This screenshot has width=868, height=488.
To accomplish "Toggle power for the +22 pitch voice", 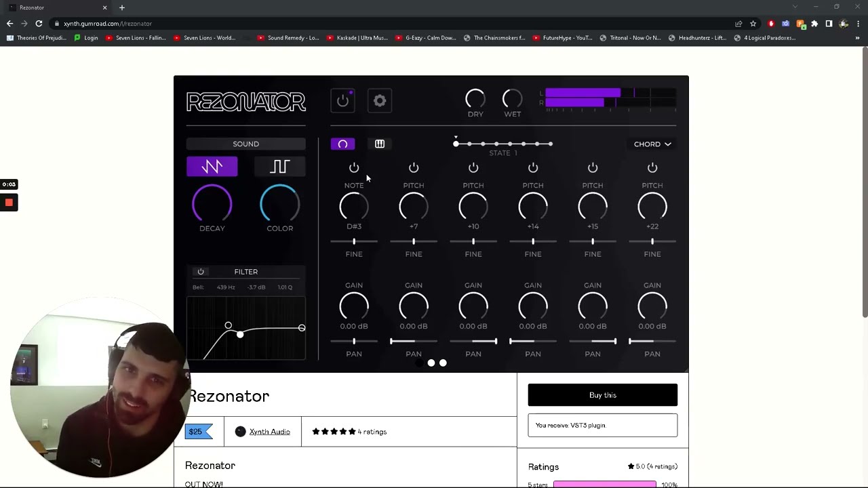I will (652, 167).
